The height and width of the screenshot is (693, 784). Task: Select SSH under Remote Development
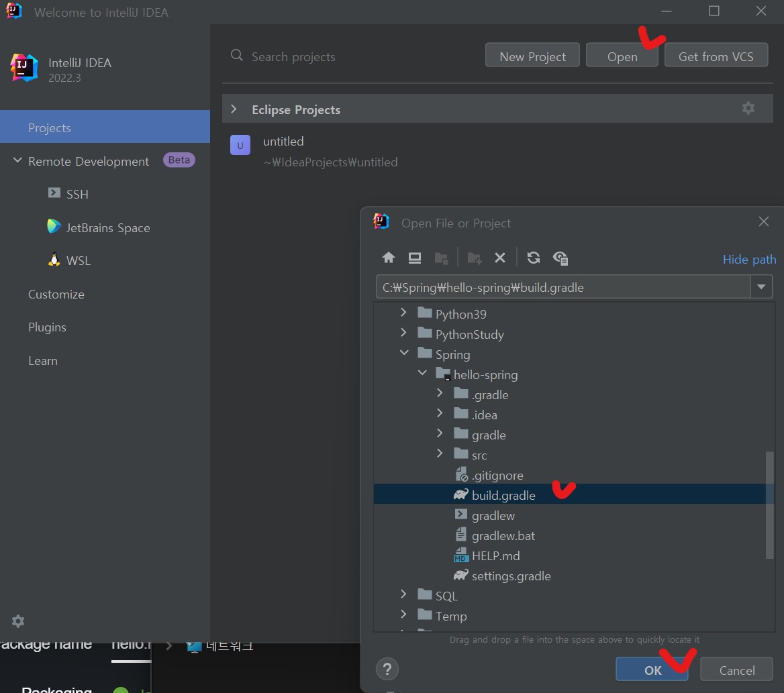77,194
